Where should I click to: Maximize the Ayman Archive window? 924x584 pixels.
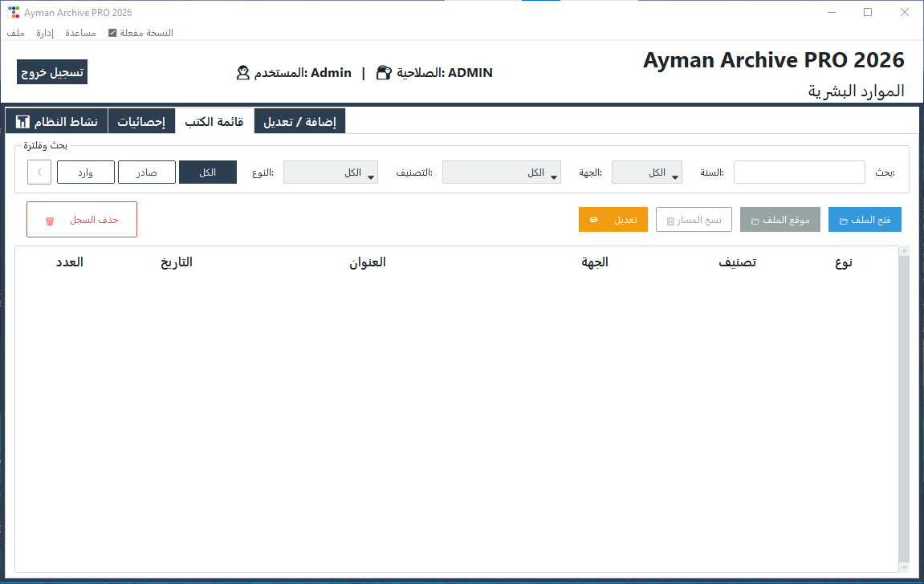(868, 12)
